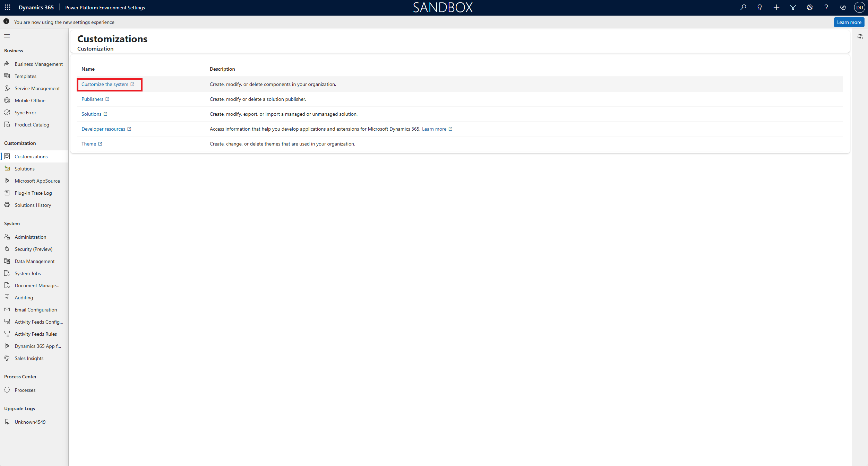
Task: Click the plus quick create icon
Action: point(776,7)
